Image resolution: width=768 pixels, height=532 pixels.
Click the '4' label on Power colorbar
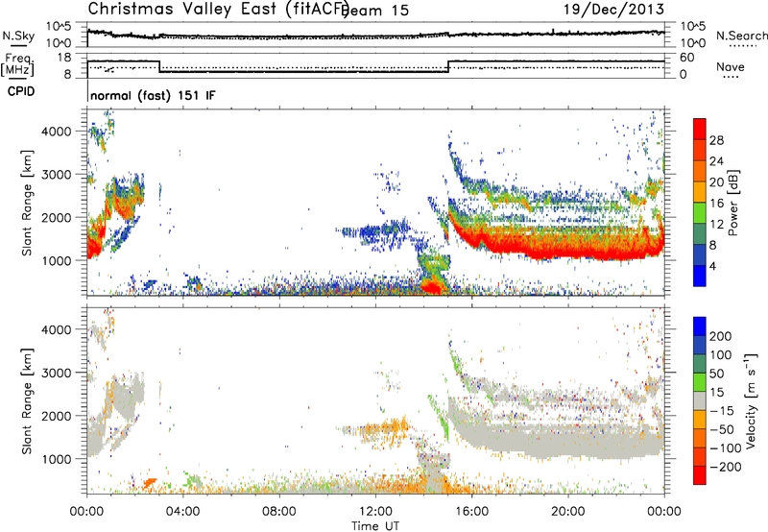pyautogui.click(x=712, y=266)
